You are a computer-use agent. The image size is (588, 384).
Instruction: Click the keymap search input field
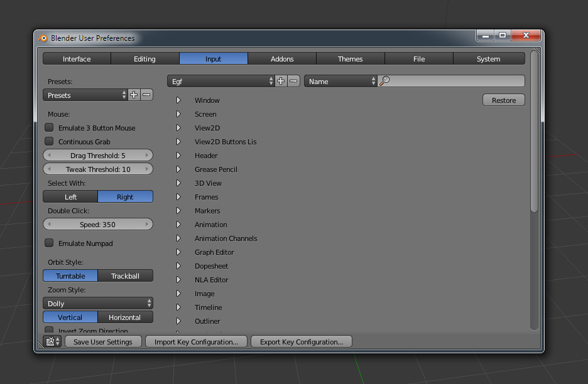click(x=451, y=82)
